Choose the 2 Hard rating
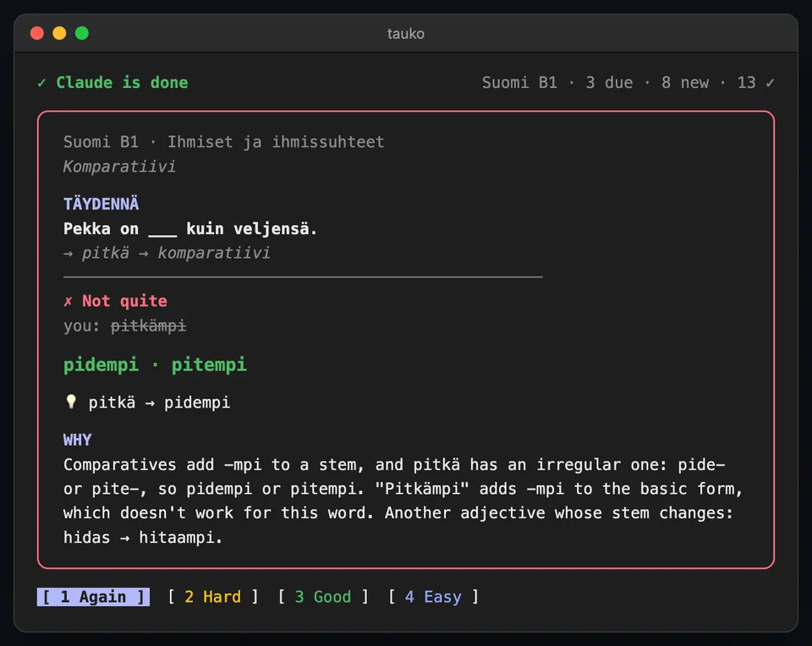Screen dimensions: 812x646 (x=213, y=597)
